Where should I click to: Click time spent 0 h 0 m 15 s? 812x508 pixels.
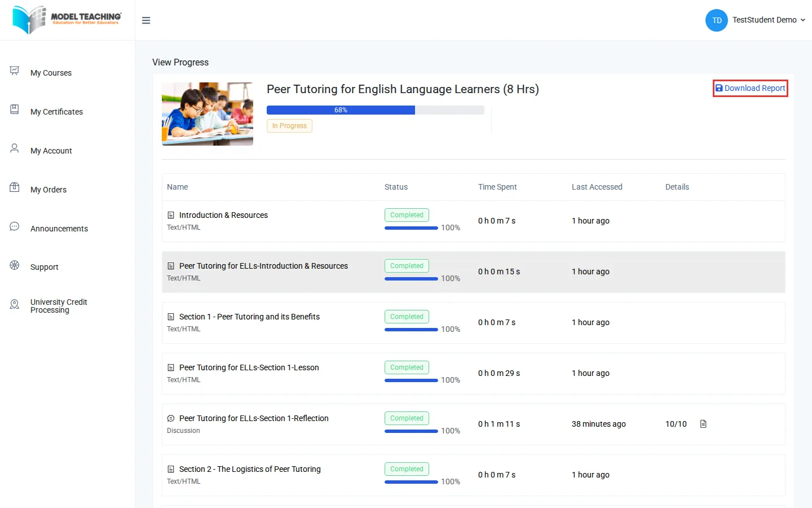499,271
